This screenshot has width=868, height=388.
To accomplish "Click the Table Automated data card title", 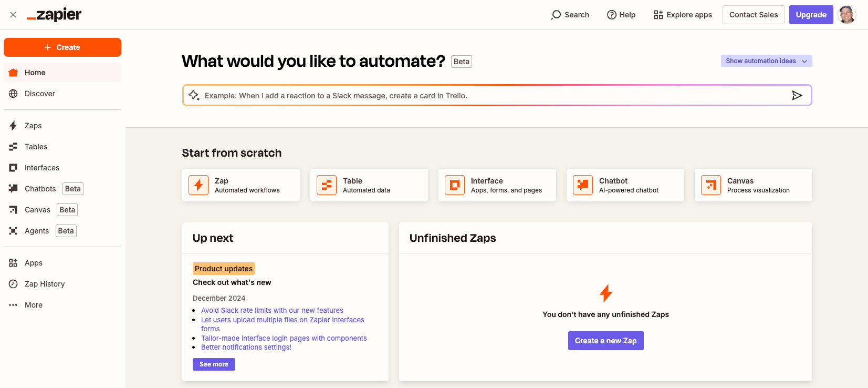I will tap(352, 181).
